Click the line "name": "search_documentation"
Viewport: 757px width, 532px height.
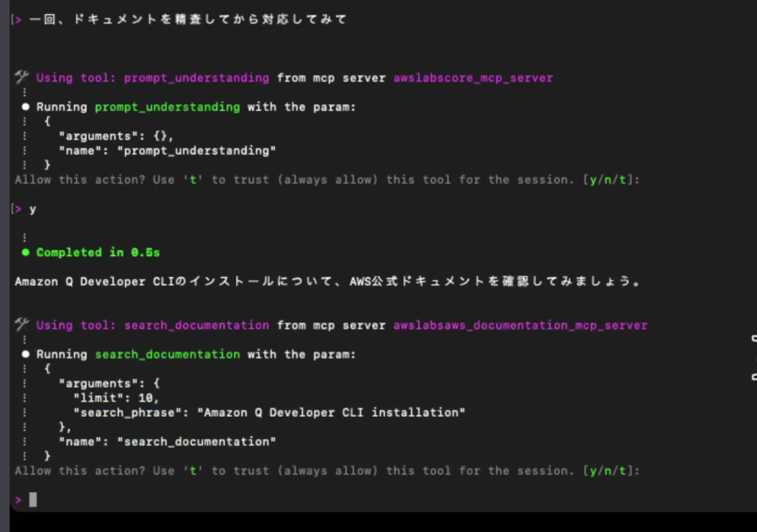pyautogui.click(x=167, y=442)
